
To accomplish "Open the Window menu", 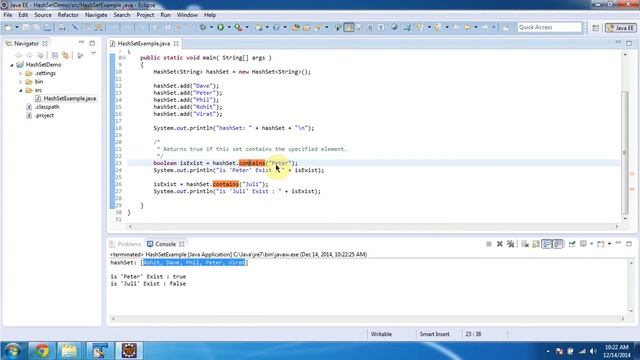I will pos(187,15).
